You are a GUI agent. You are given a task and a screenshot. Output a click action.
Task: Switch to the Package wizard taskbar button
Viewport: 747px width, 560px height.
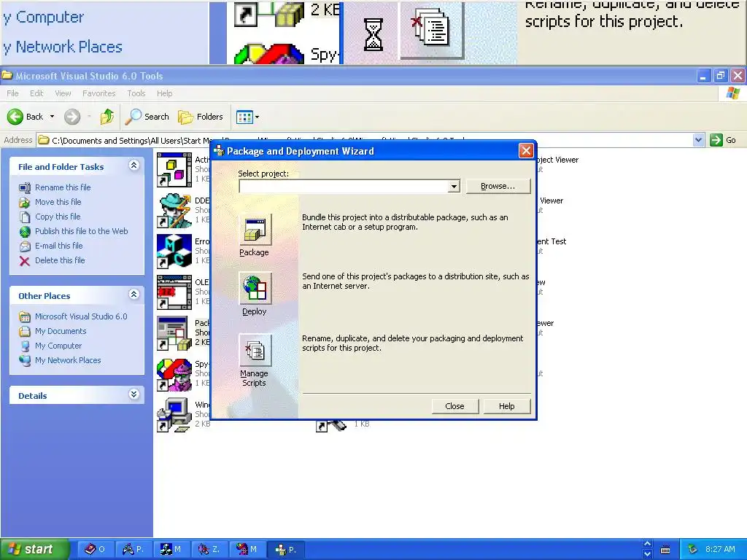tap(285, 550)
